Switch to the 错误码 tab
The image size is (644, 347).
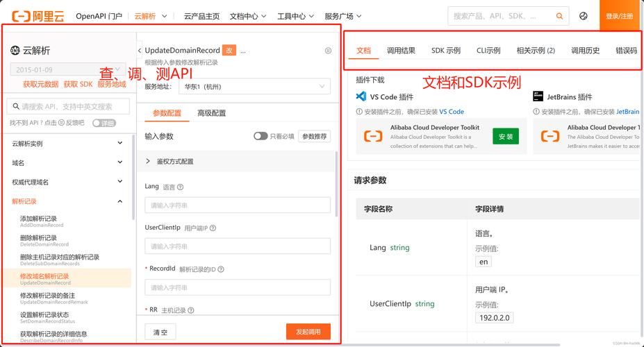(x=627, y=51)
